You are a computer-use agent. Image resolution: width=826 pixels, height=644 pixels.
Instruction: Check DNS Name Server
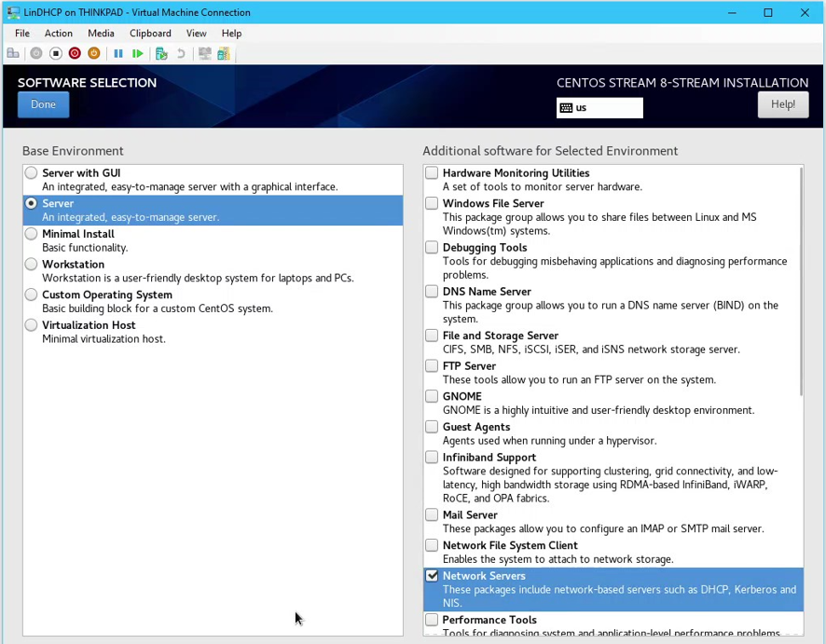click(x=432, y=291)
